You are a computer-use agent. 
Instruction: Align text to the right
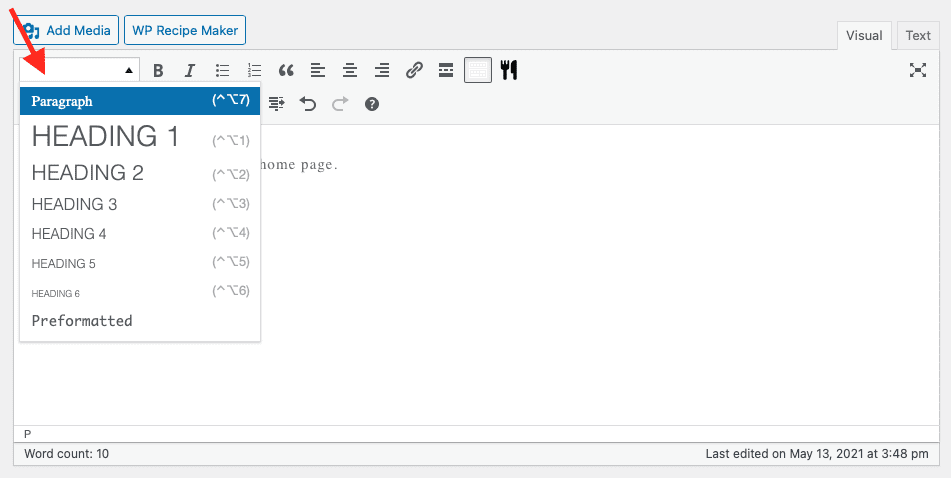tap(382, 70)
